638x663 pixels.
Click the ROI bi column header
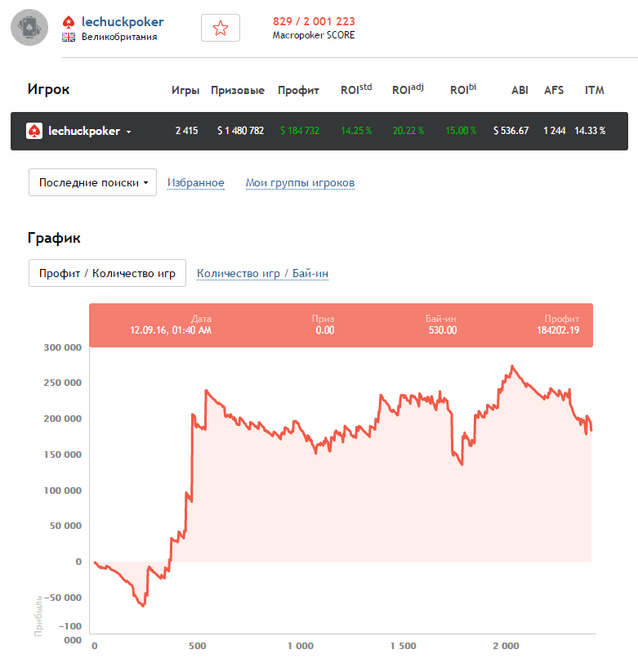463,89
